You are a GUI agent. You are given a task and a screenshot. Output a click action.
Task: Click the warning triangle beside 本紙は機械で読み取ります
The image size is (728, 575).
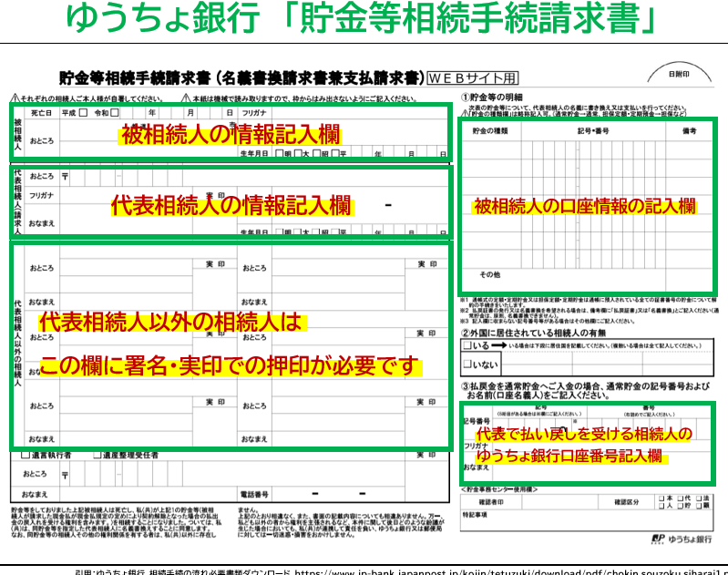pos(183,97)
